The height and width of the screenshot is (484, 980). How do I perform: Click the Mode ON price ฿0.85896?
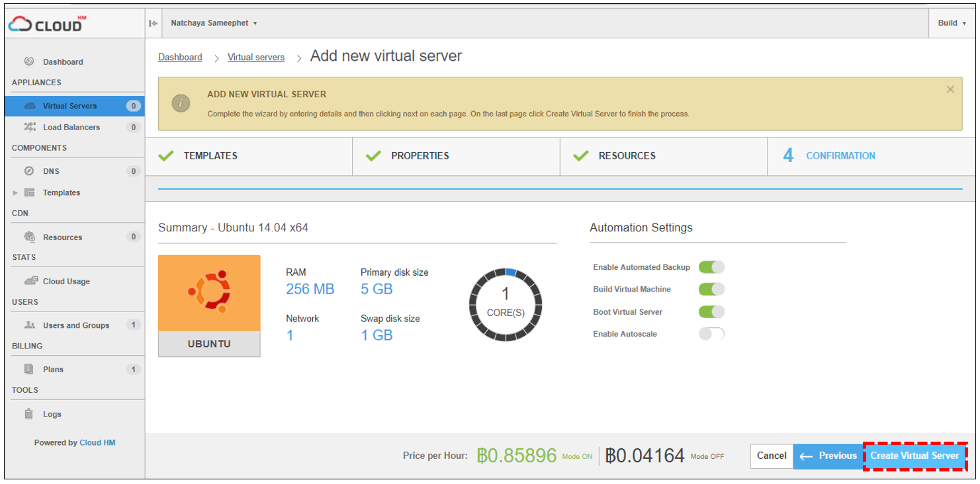click(x=517, y=456)
